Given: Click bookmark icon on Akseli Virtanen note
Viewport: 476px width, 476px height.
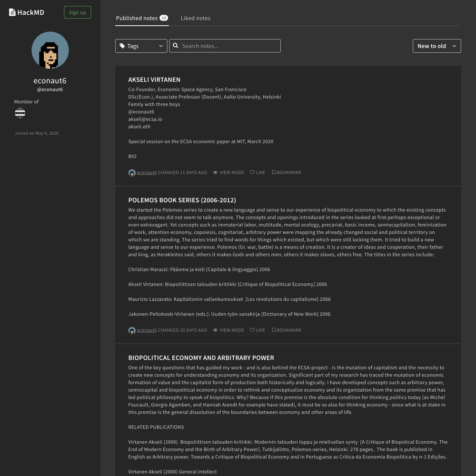Looking at the screenshot, I should coord(274,172).
